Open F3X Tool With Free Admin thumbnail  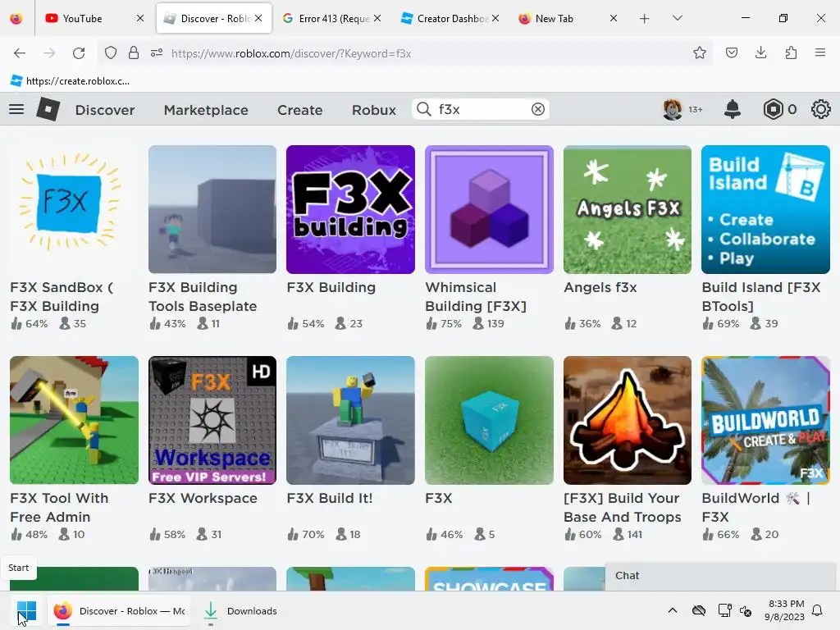pyautogui.click(x=74, y=420)
